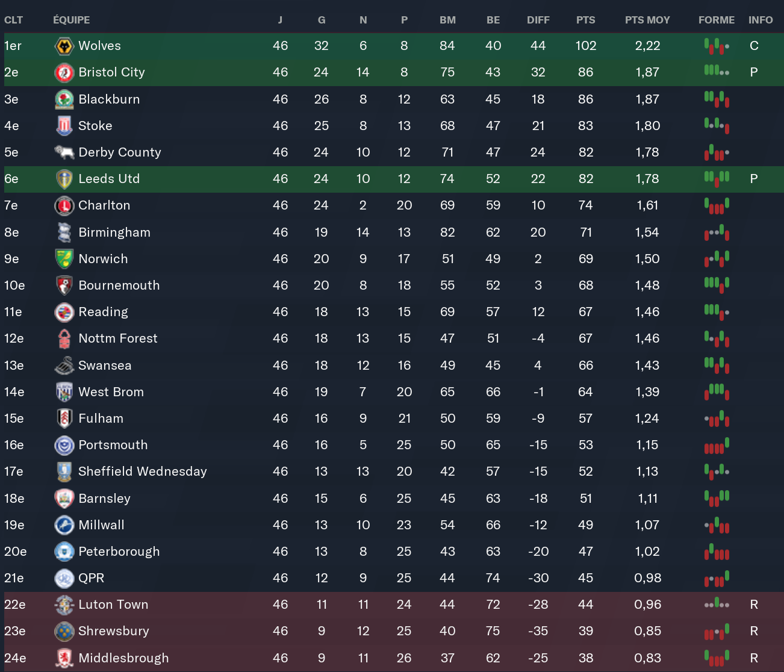
Task: Open the Nottm Forest team link
Action: click(117, 338)
